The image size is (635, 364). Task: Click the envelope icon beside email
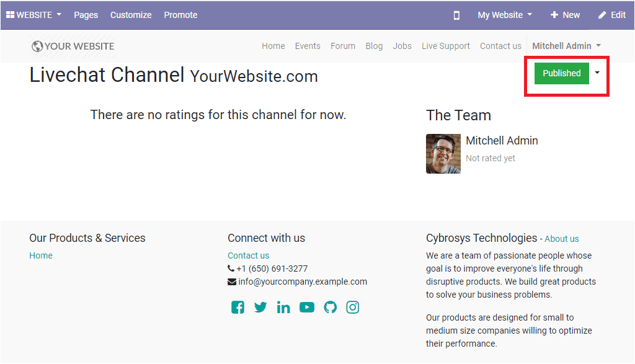tap(232, 282)
